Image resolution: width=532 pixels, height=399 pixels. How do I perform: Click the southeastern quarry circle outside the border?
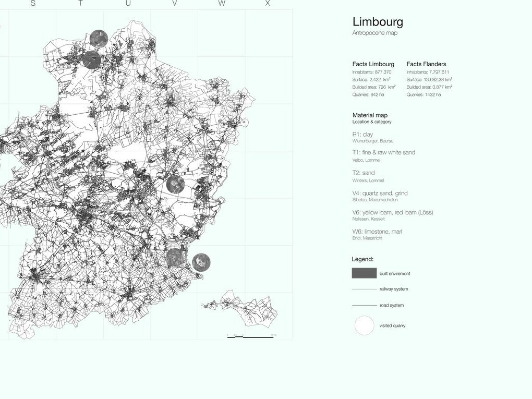coord(201,262)
